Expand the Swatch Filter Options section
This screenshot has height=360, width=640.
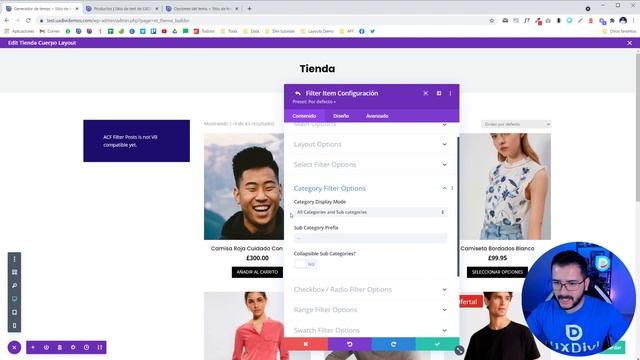[371, 330]
